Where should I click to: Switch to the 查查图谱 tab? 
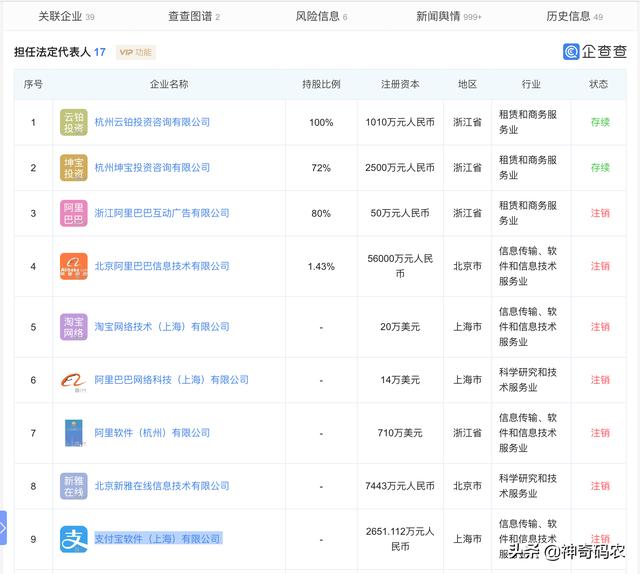194,16
